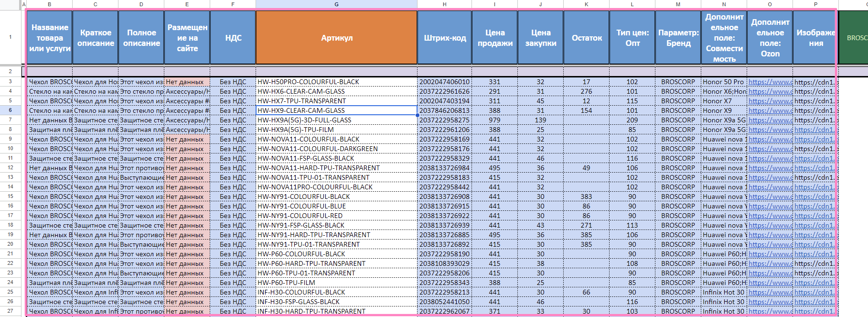The height and width of the screenshot is (317, 868).
Task: Select Аксессуары cell in HW-HX6-CLEAR-CAM-GLASS row
Action: (187, 91)
